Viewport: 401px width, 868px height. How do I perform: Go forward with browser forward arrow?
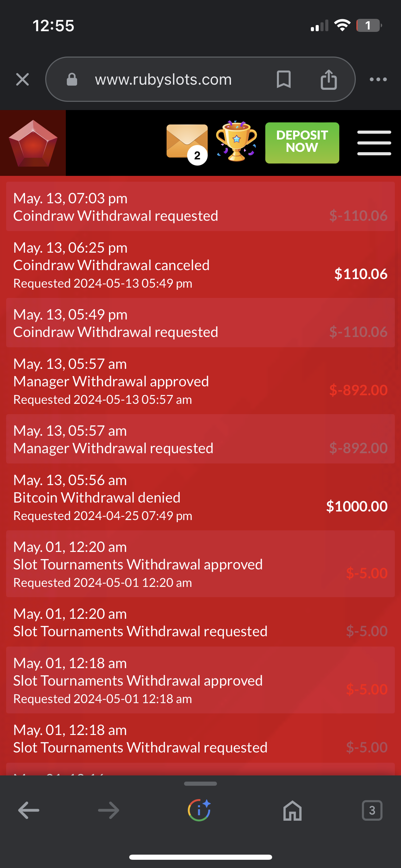[x=109, y=810]
